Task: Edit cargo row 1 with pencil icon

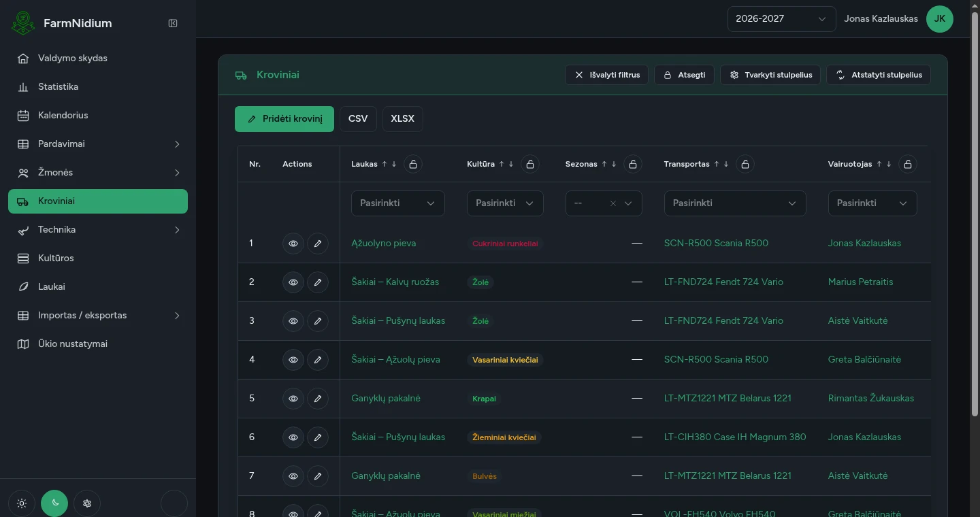Action: [x=318, y=244]
